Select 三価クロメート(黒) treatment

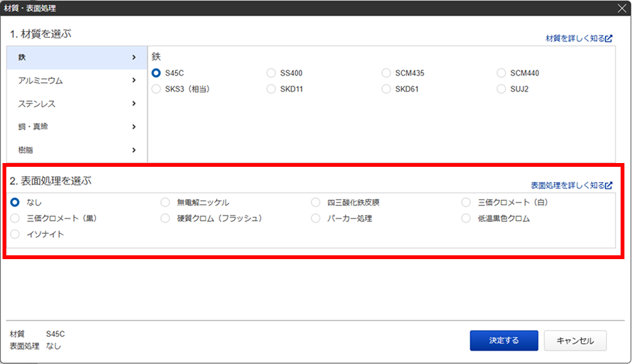pos(15,218)
